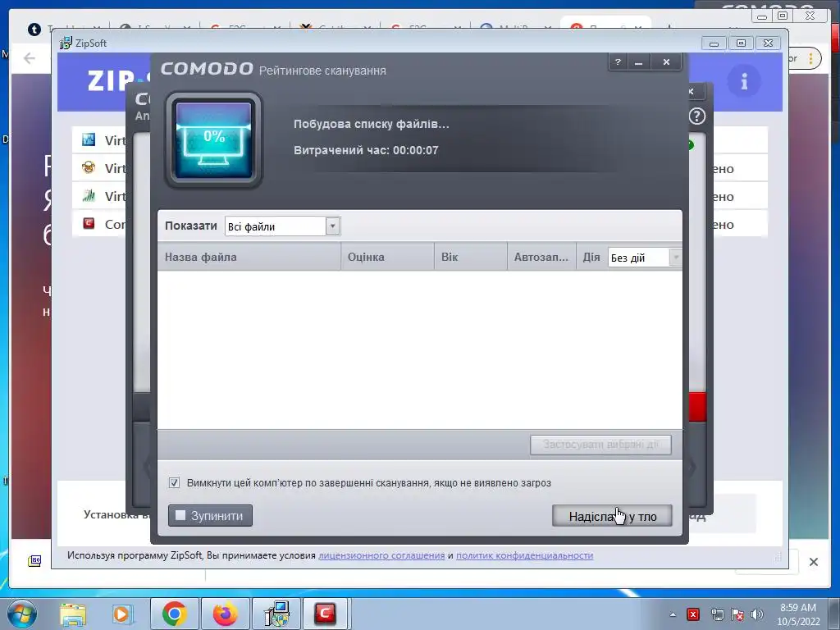Sort by Назва файла column header

(249, 257)
